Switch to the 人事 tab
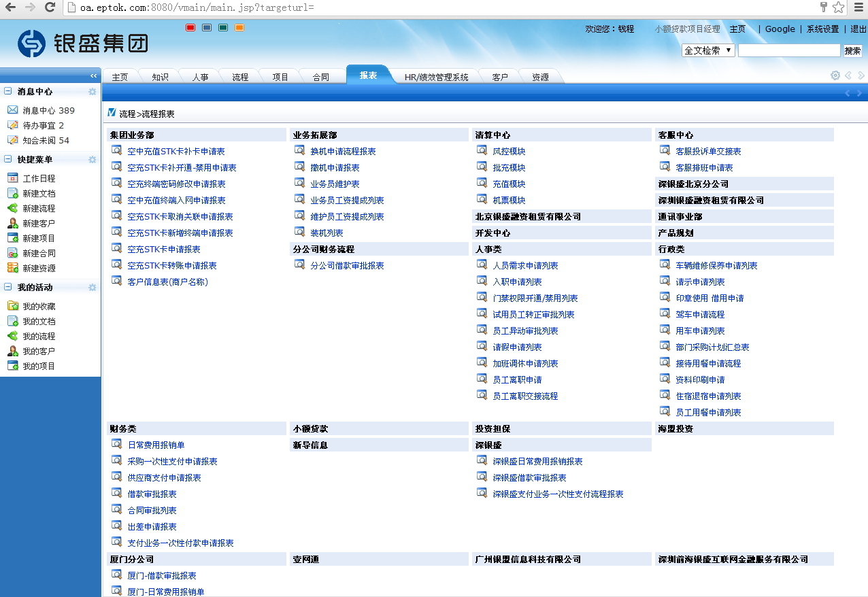The width and height of the screenshot is (868, 597). (x=200, y=77)
